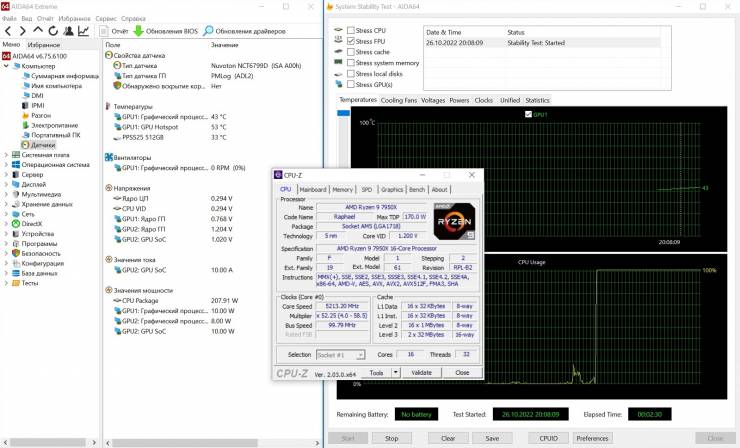The width and height of the screenshot is (740, 448).
Task: Click the up-level arrow in AIDA64 toolbar
Action: 38,30
